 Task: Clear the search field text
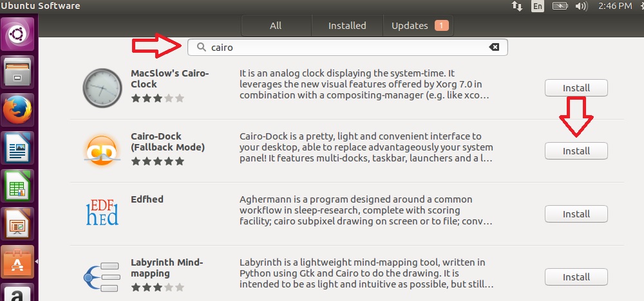494,47
